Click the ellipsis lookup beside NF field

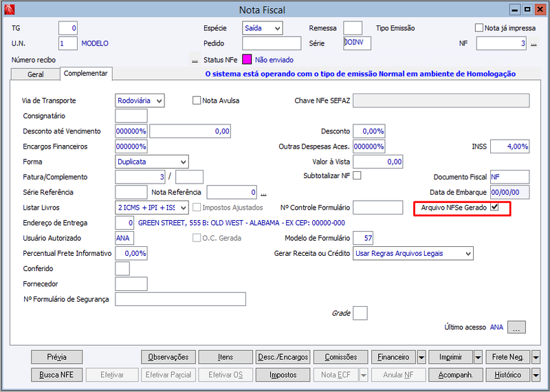click(533, 44)
